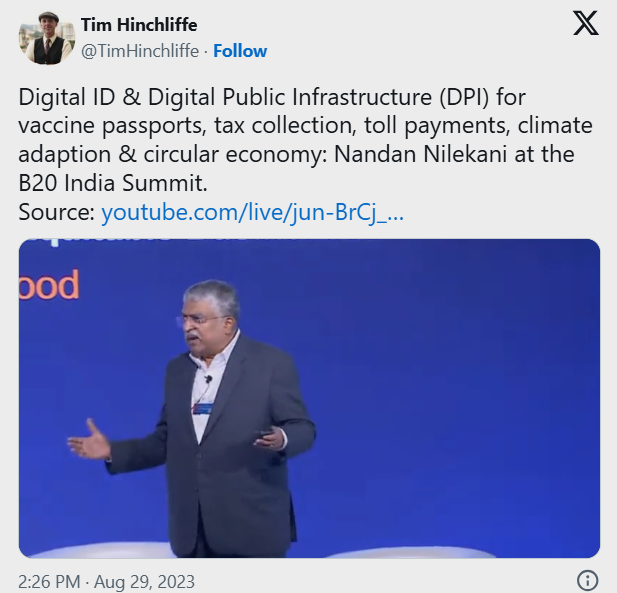Click the X logo in the tweet corner
The width and height of the screenshot is (617, 593).
(x=585, y=24)
